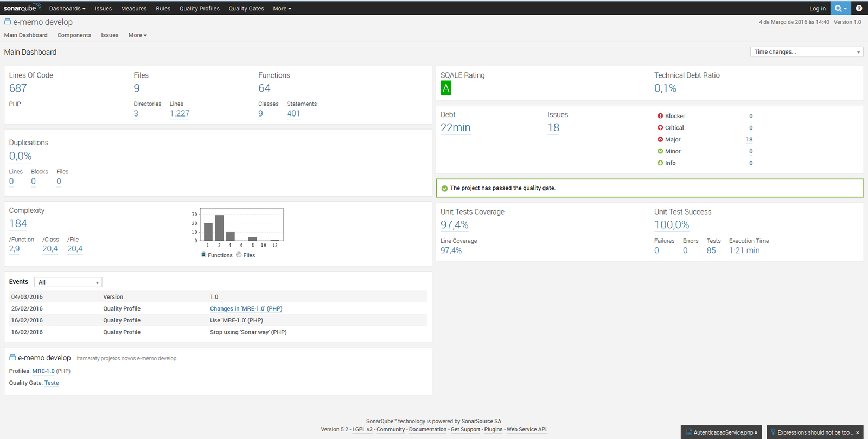The width and height of the screenshot is (868, 439).
Task: Open Rules in top navigation
Action: (x=163, y=8)
